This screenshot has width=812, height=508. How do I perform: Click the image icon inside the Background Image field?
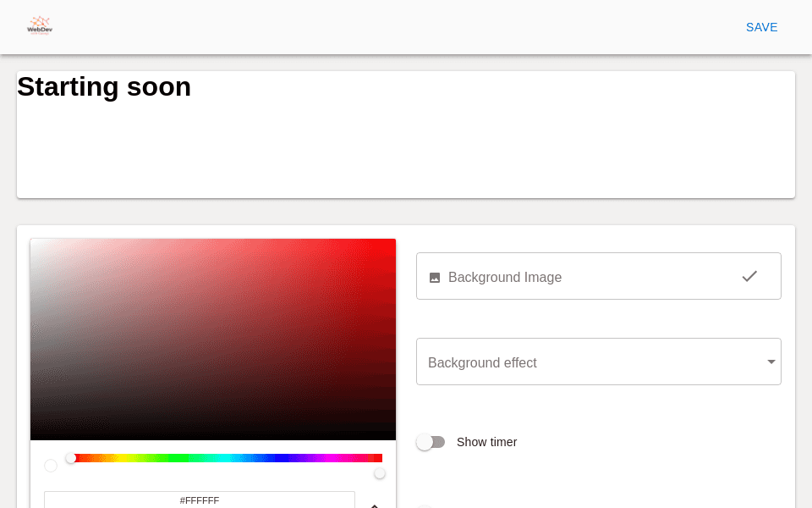coord(434,277)
